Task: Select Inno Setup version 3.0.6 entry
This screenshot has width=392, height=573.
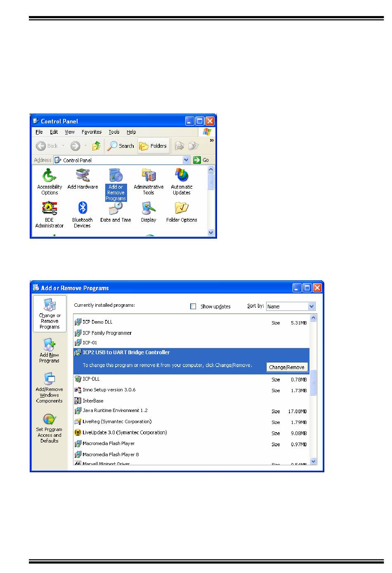Action: tap(191, 390)
